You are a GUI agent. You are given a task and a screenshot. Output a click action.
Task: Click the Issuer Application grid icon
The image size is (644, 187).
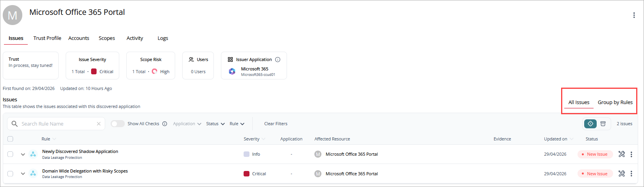[x=230, y=59]
